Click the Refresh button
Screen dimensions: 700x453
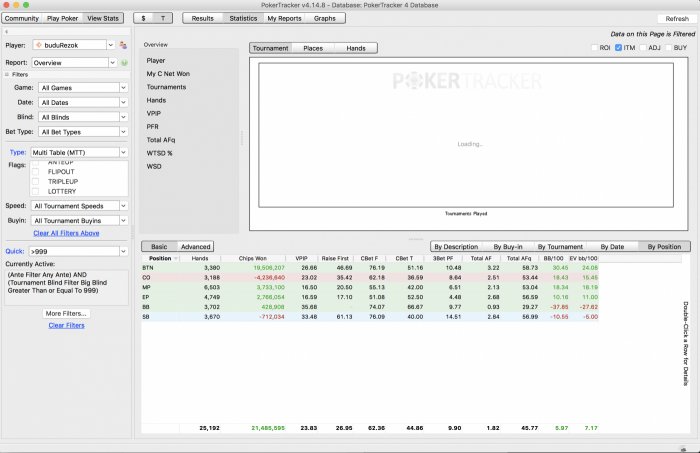click(x=677, y=19)
